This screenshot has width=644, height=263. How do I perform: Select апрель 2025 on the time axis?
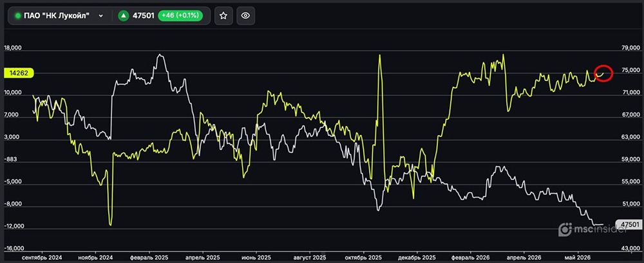202,258
